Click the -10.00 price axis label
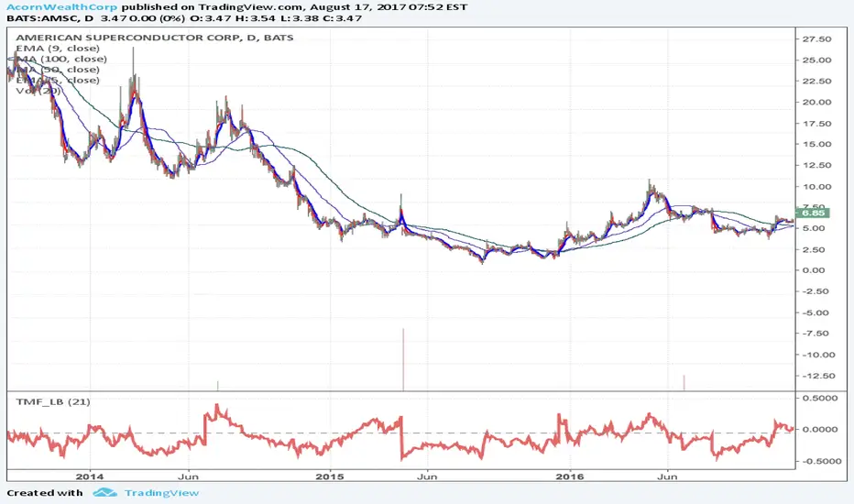Image resolution: width=854 pixels, height=504 pixels. 818,355
